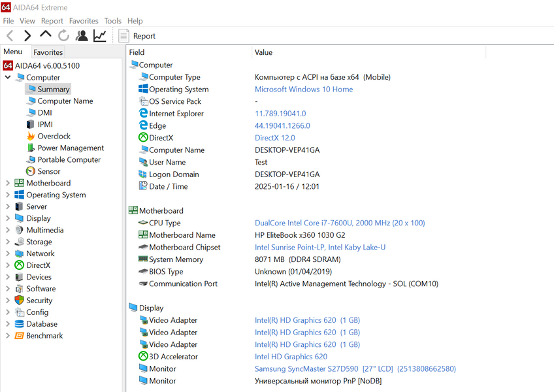Open the graph chart toolbar icon

pos(100,36)
